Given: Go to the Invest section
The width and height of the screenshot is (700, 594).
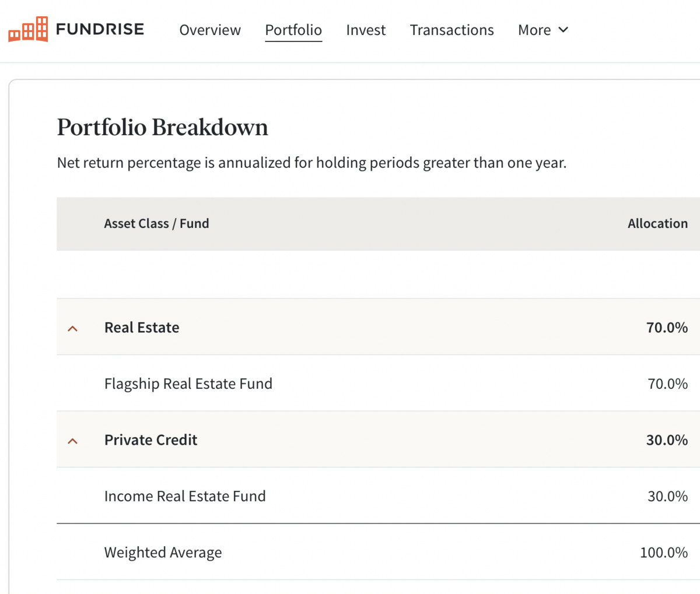Looking at the screenshot, I should (x=366, y=30).
